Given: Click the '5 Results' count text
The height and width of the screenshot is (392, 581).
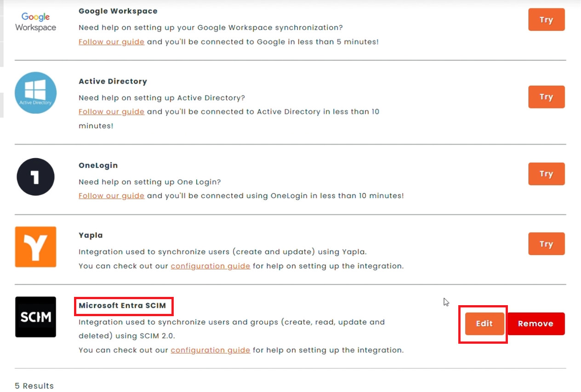Looking at the screenshot, I should click(34, 386).
